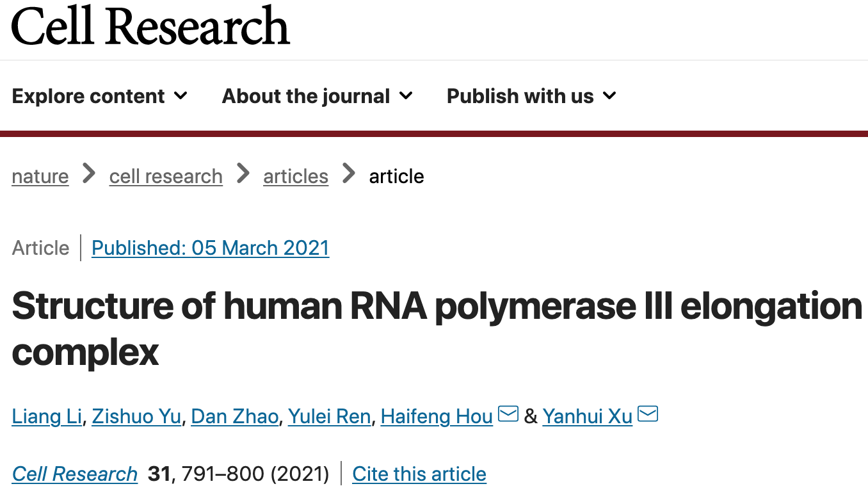Open Yulei Ren author link
868x493 pixels.
[x=330, y=417]
